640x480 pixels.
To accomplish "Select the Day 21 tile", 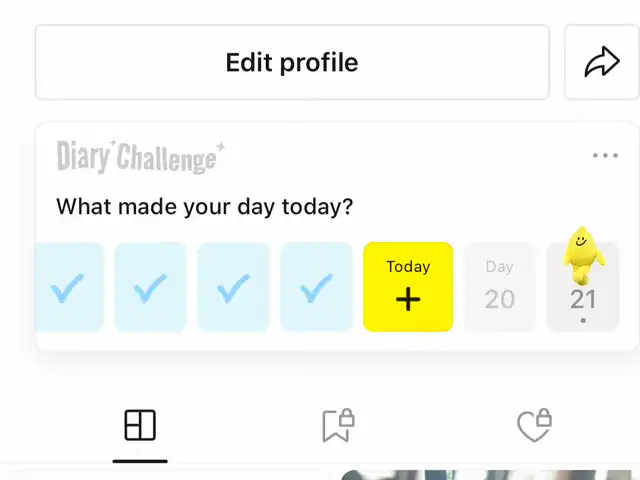I will coord(583,287).
